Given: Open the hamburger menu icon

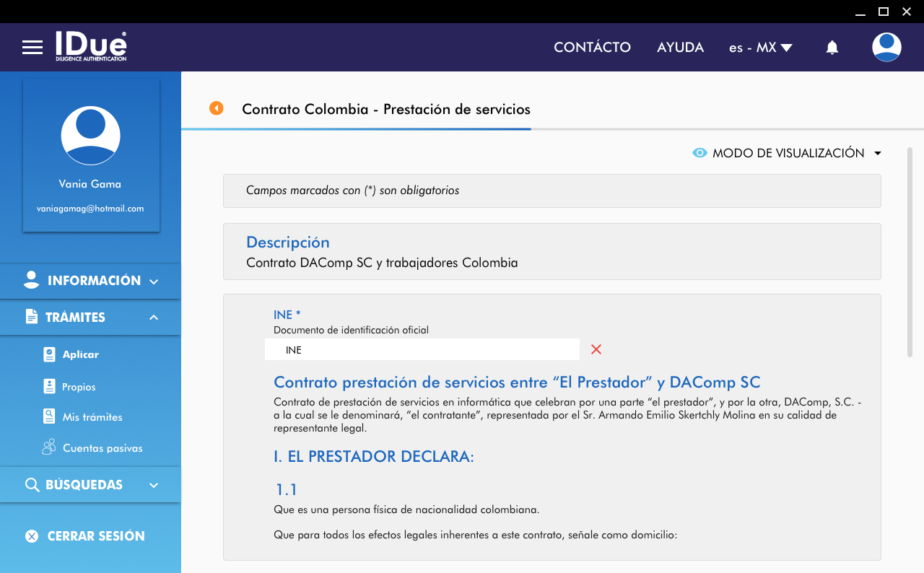Looking at the screenshot, I should click(32, 48).
